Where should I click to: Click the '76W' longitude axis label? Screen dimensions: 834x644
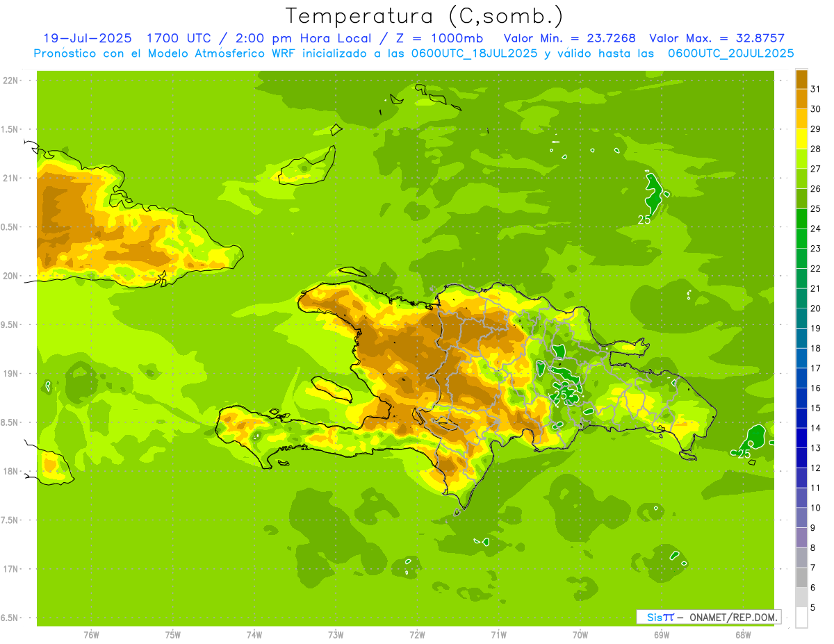(91, 635)
